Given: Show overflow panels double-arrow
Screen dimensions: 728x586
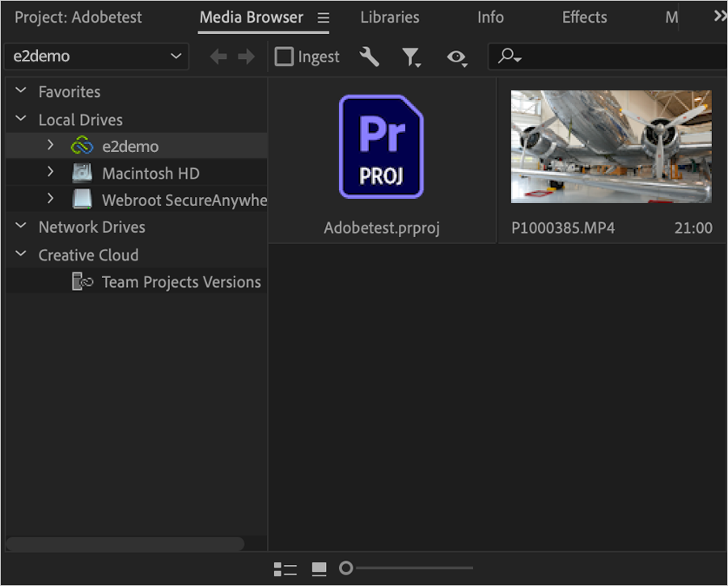Looking at the screenshot, I should pos(720,17).
